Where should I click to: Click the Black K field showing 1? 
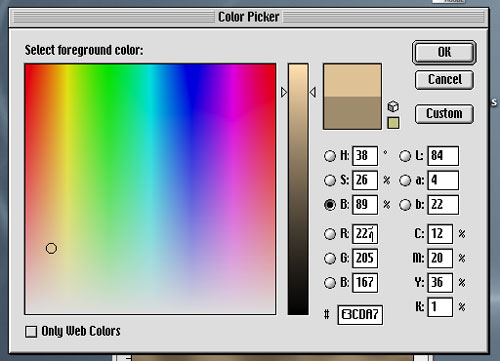tap(440, 307)
